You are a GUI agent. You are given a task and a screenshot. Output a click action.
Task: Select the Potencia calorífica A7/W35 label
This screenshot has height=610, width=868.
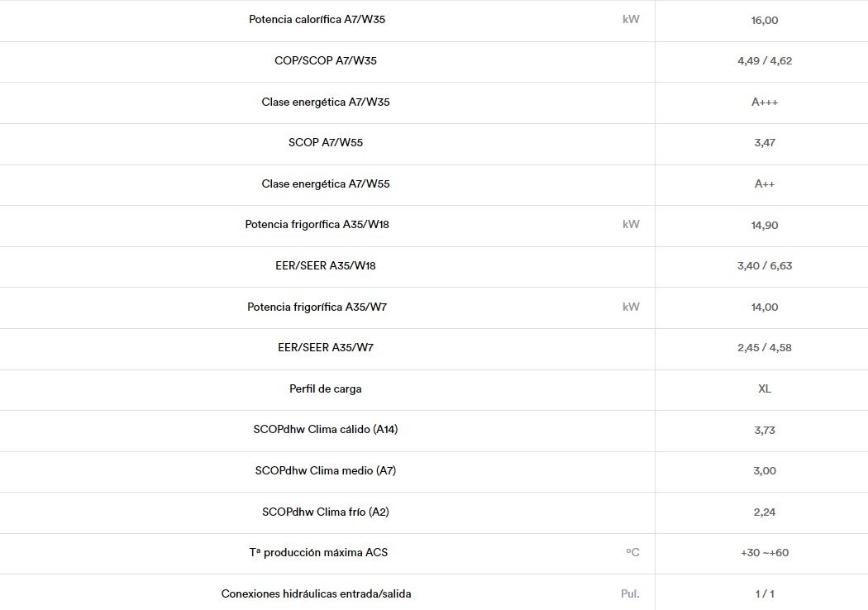point(317,19)
